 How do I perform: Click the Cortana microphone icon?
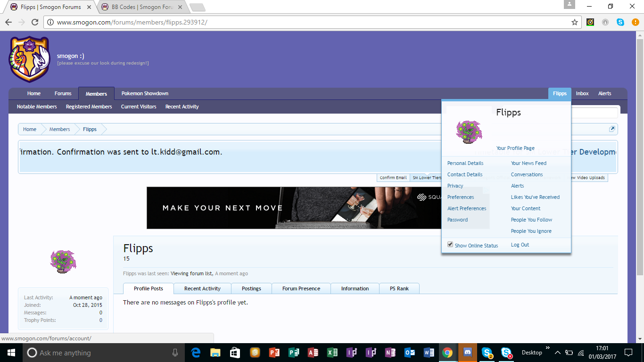(175, 353)
